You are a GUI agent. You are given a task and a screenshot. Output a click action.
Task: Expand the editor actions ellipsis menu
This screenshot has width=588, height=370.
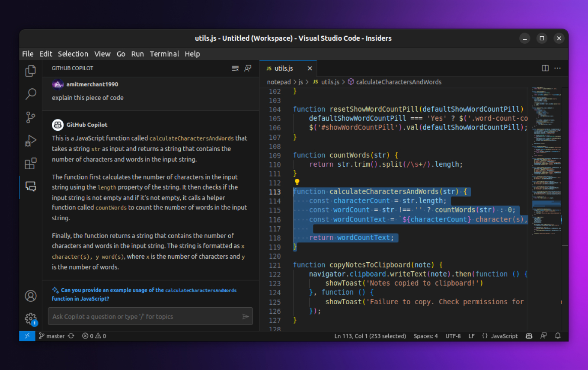(x=557, y=68)
